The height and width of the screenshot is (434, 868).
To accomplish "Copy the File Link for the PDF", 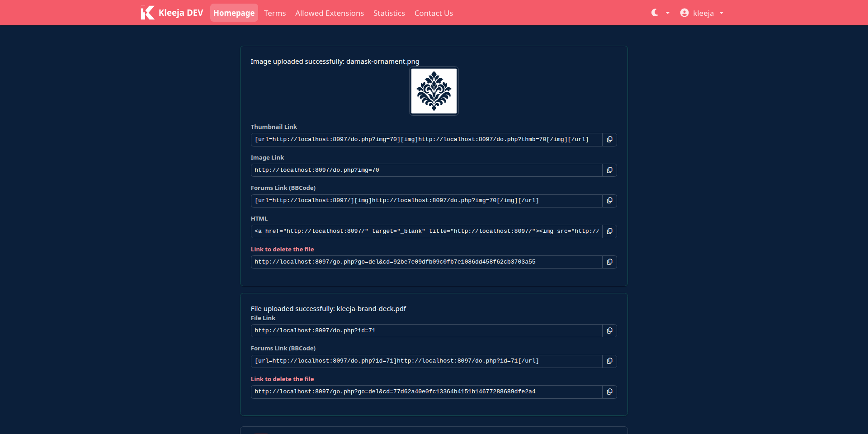I will [x=609, y=331].
